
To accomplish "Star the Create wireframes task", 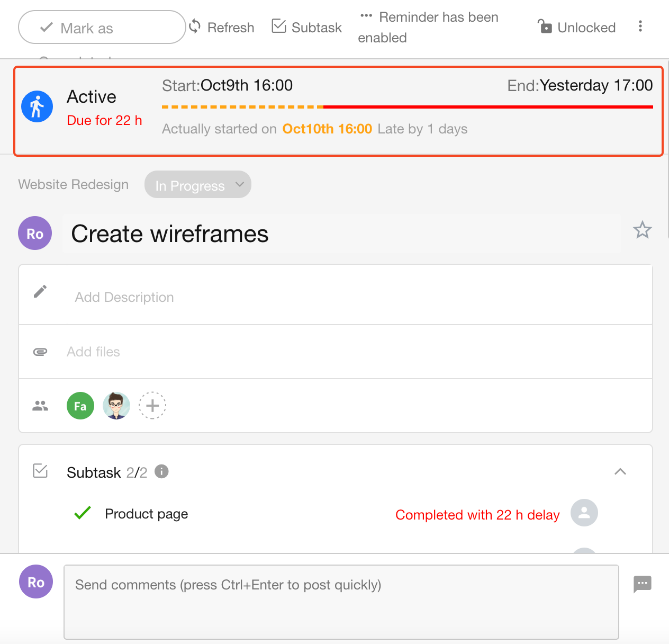I will [x=642, y=230].
